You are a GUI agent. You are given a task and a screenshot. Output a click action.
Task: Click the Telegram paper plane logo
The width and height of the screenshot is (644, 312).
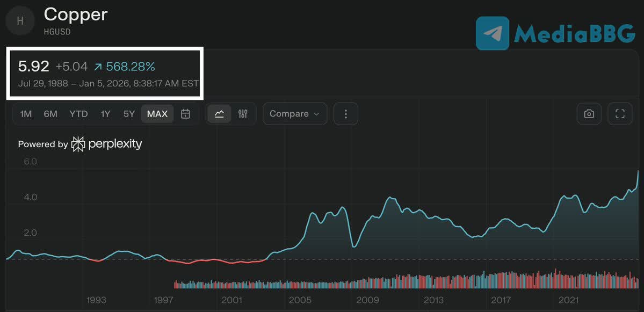[493, 33]
